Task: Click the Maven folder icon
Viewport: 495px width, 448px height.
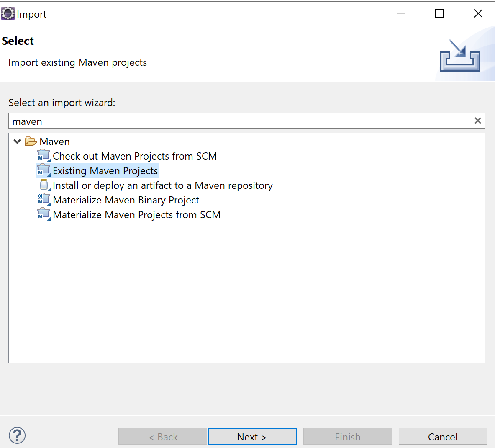Action: 31,141
